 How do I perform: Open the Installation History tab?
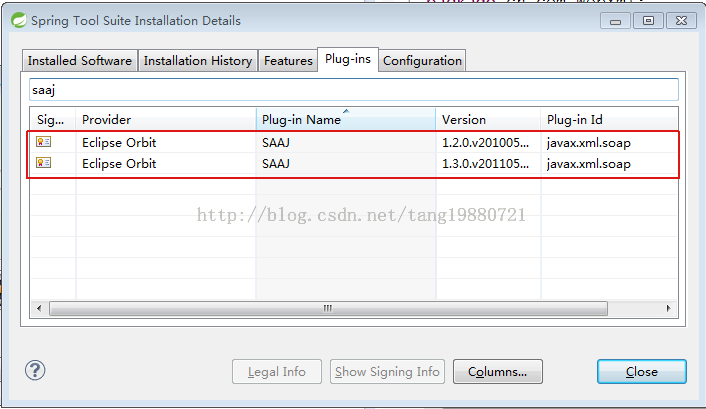[x=198, y=61]
